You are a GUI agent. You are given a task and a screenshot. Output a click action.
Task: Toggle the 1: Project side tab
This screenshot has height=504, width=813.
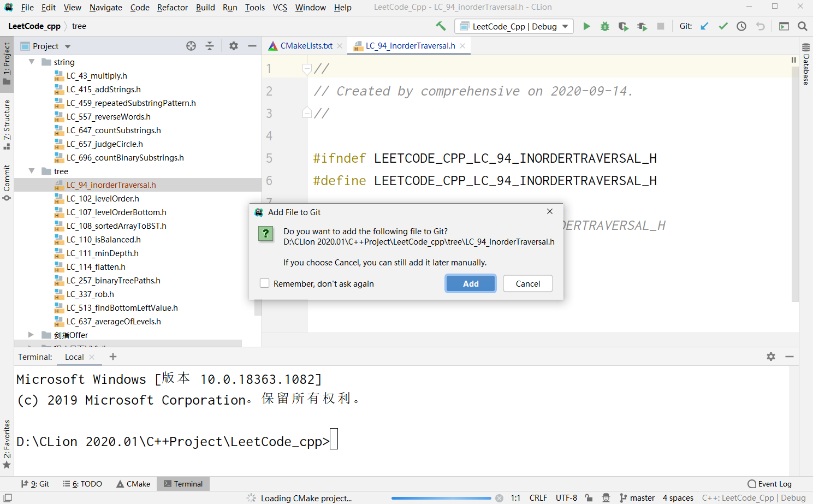(x=7, y=63)
